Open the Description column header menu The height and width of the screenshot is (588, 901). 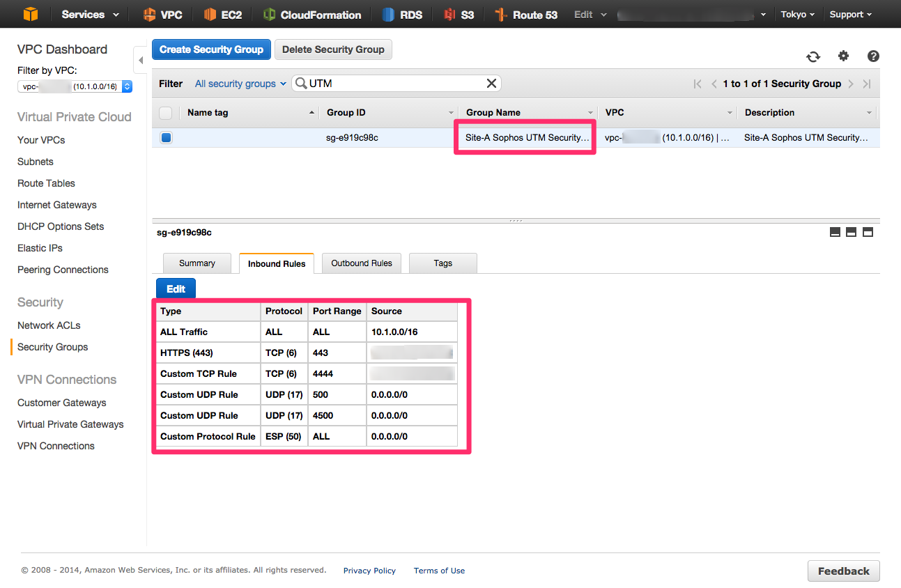tap(869, 113)
